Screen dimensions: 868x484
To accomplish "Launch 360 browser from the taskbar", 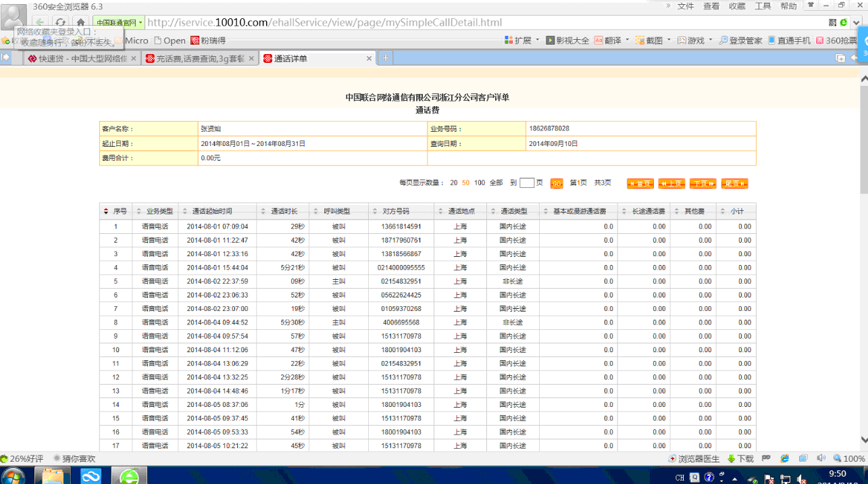I will coord(129,476).
